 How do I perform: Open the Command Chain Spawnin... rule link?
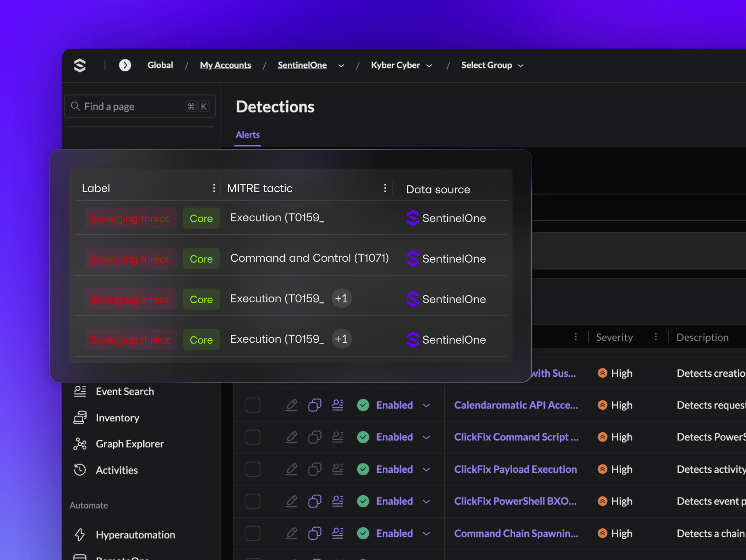[x=516, y=533]
